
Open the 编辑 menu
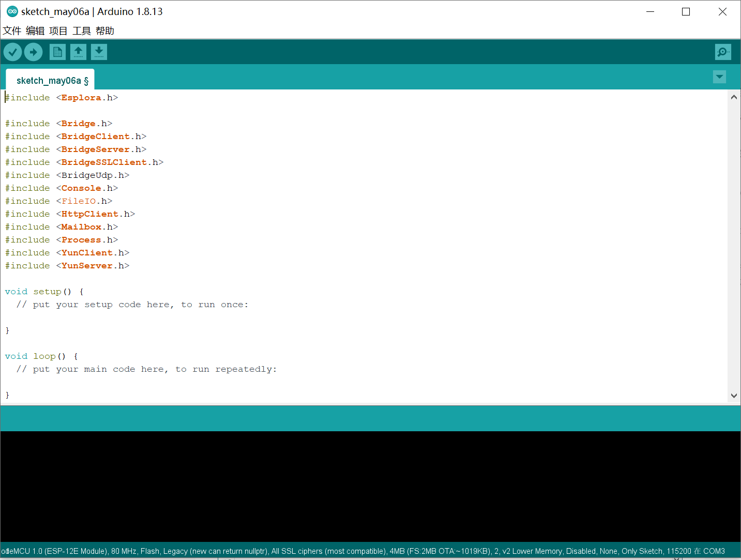click(x=35, y=31)
